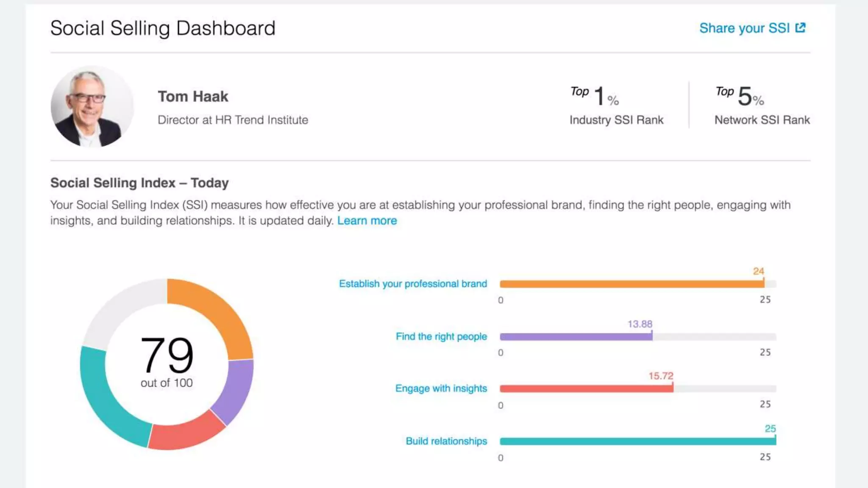Screen dimensions: 868x488
Task: Click the Build relationships link
Action: click(446, 441)
